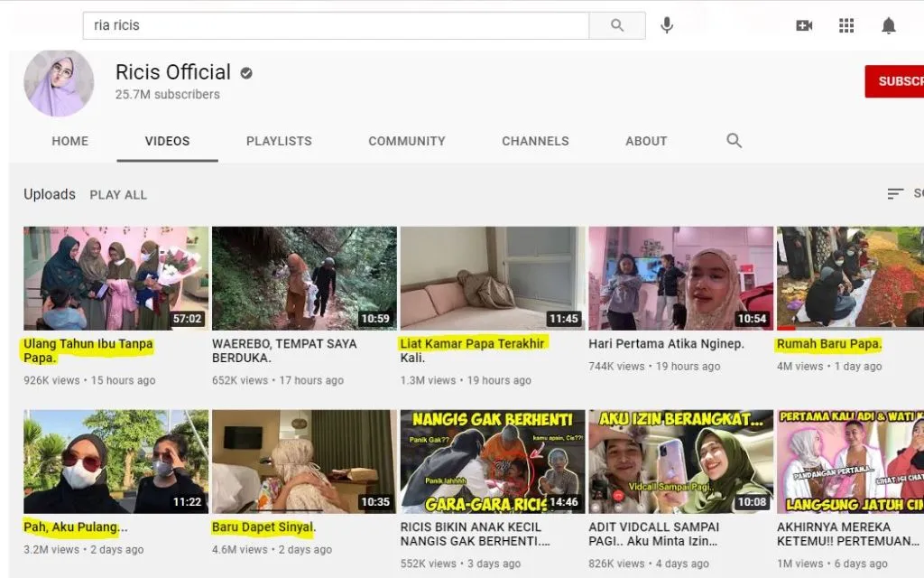Open the YouTube apps grid icon
The image size is (924, 578).
coord(846,25)
